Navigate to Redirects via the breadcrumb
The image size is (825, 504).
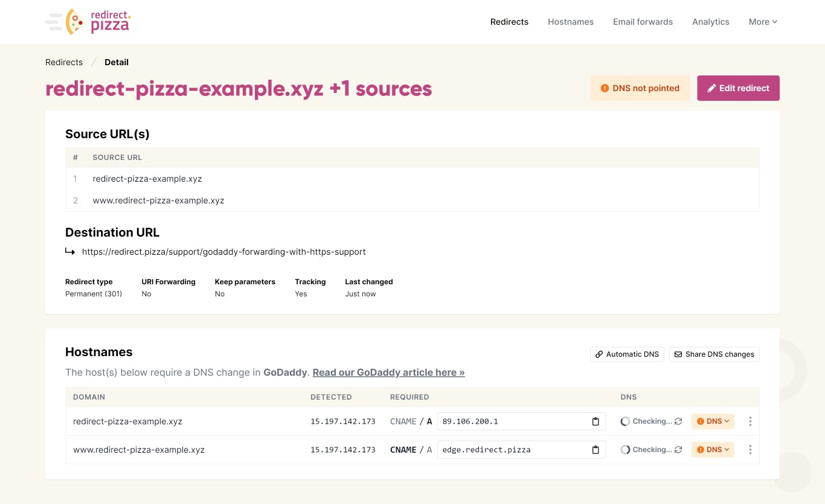[64, 62]
